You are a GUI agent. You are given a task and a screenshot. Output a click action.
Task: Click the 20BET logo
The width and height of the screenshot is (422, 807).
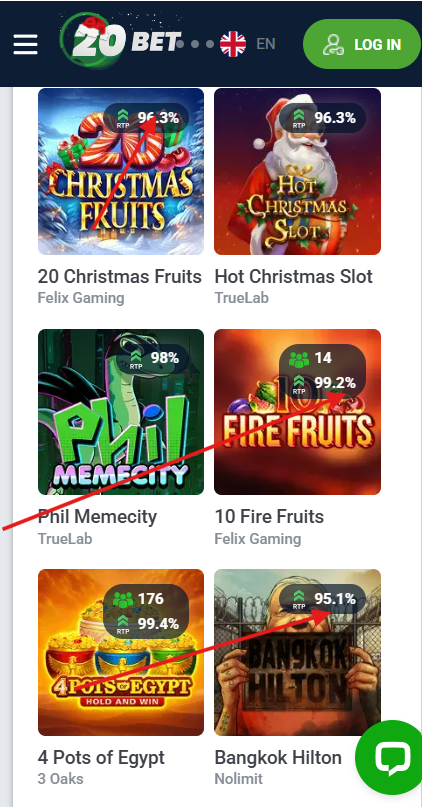click(x=121, y=40)
